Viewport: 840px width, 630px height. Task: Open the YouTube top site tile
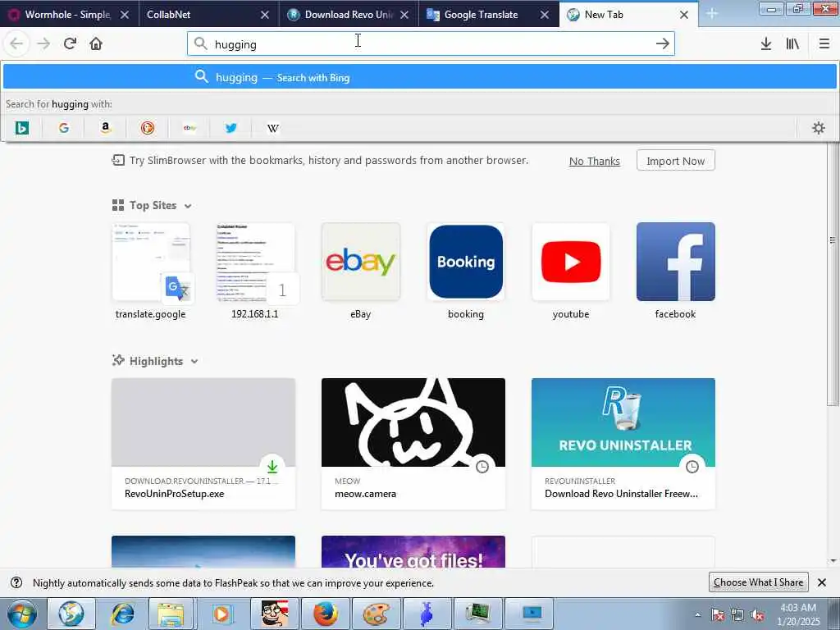point(571,272)
